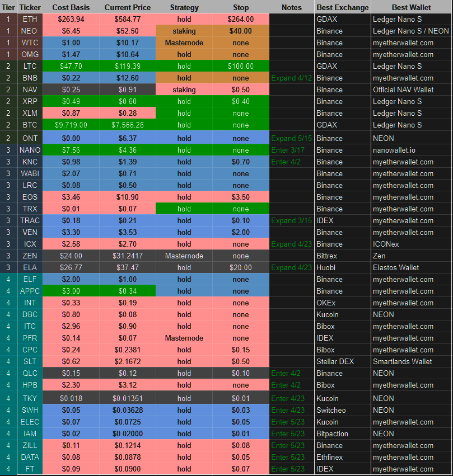Select the Bitpaction exchange cell
The width and height of the screenshot is (453, 476).
click(342, 433)
